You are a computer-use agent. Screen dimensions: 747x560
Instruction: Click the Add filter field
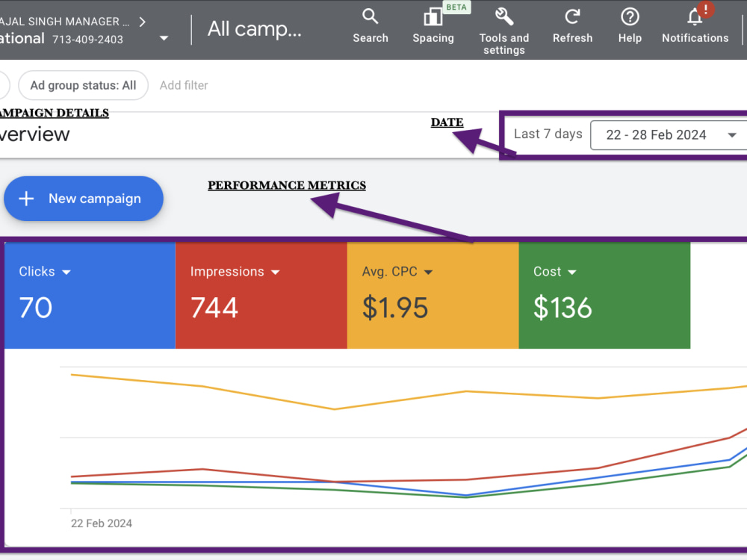coord(184,85)
